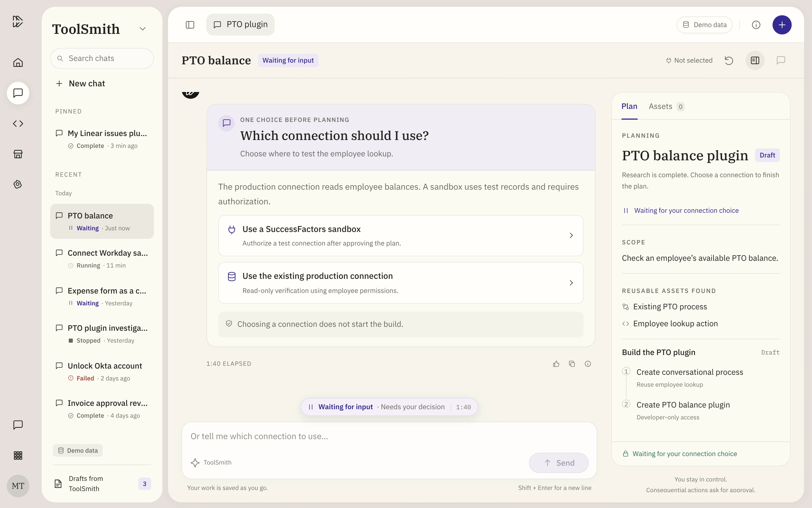The height and width of the screenshot is (508, 812).
Task: Click the Search chats field
Action: click(102, 58)
